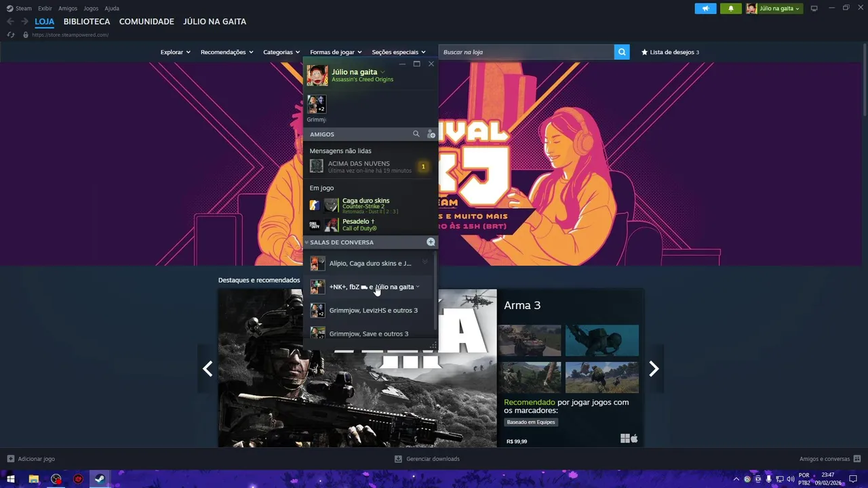Click the store URL address bar
868x488 pixels.
coord(70,35)
